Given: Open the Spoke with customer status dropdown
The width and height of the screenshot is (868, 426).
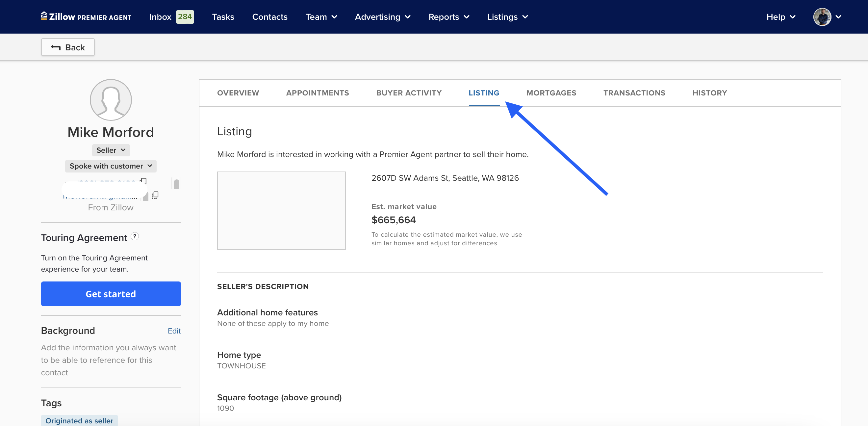Looking at the screenshot, I should click(111, 166).
